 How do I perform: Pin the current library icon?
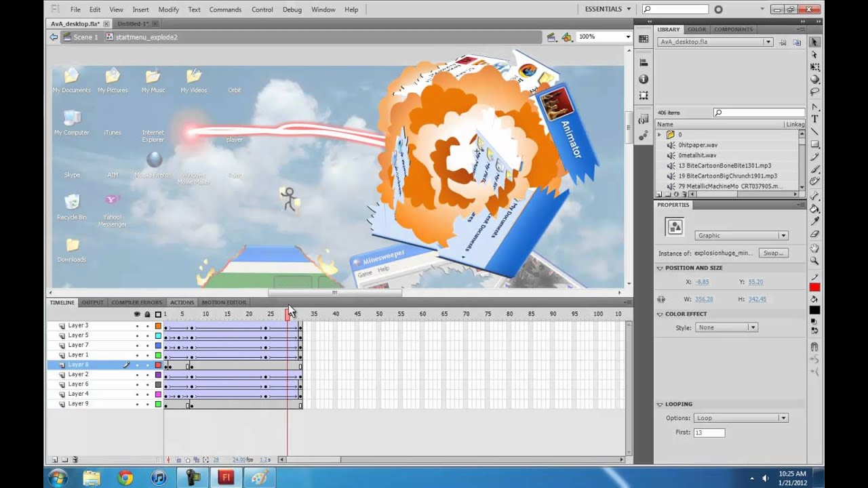tap(783, 42)
